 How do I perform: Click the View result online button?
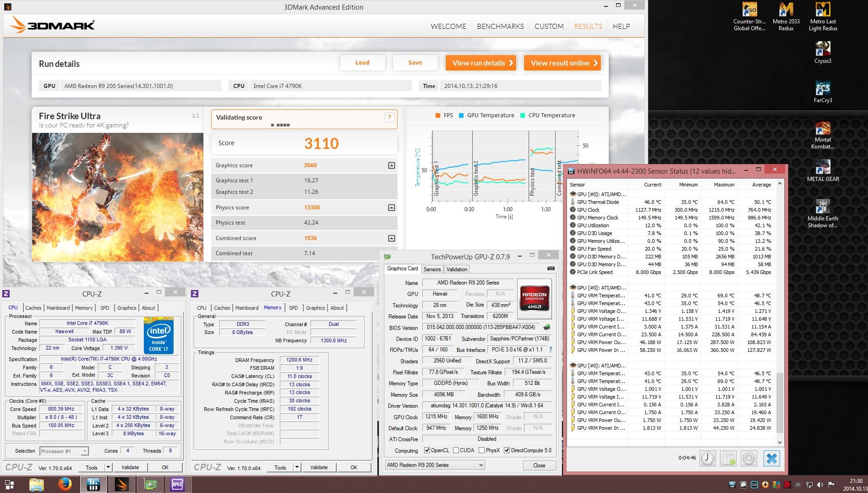click(562, 63)
